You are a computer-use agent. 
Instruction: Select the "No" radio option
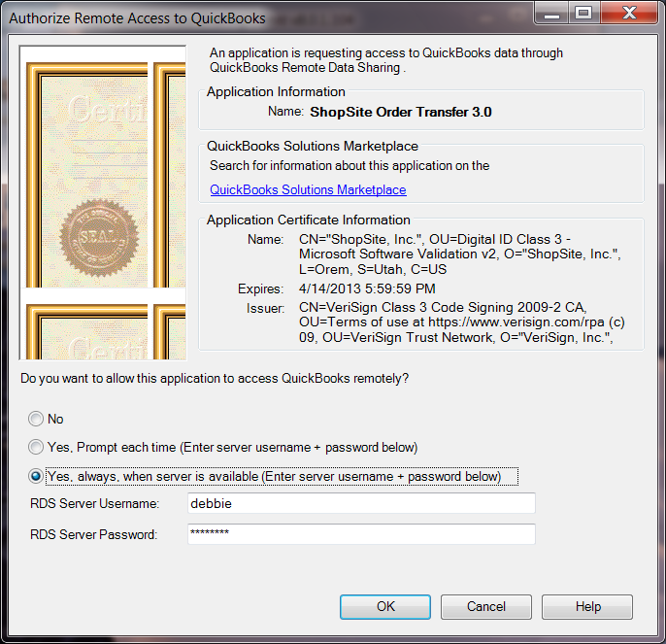(x=37, y=420)
